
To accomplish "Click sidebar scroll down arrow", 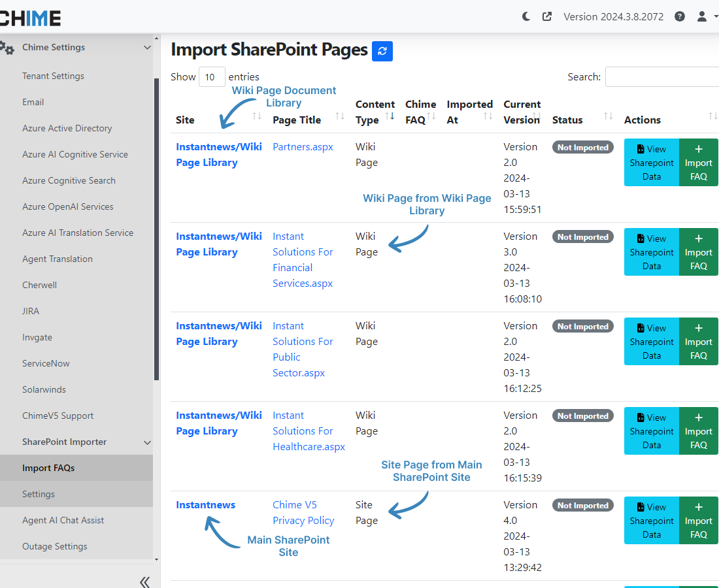I will click(x=156, y=559).
